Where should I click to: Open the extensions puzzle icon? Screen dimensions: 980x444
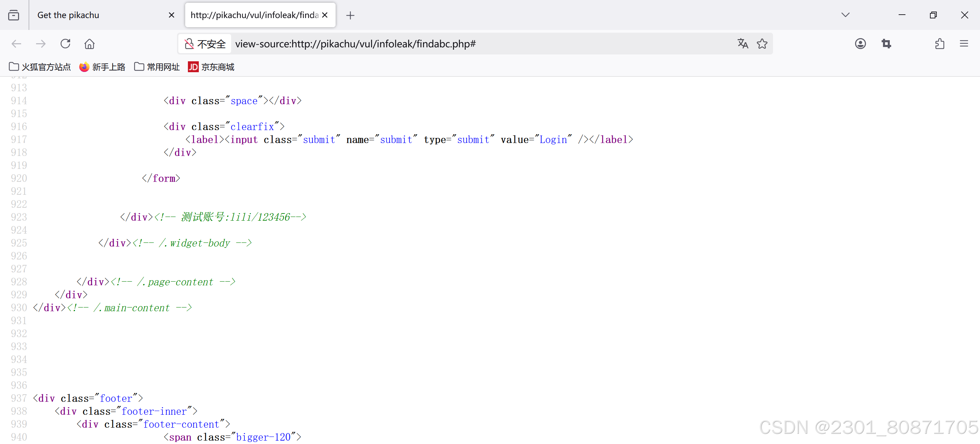point(939,44)
